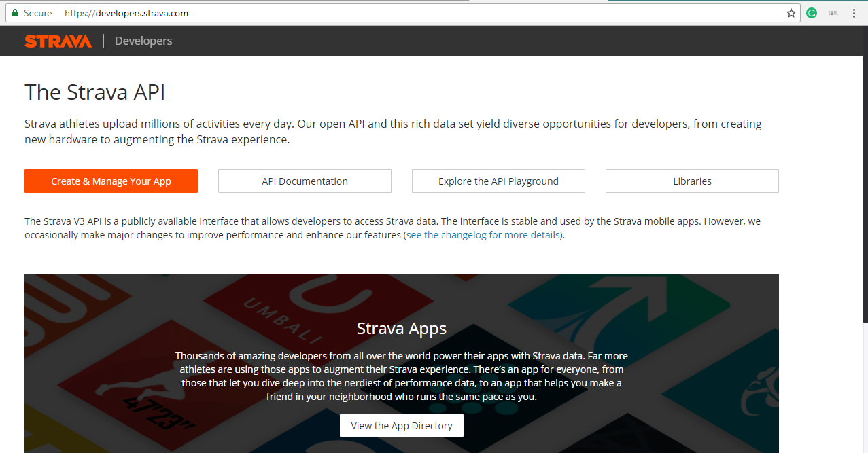
Task: Open the Developers header link
Action: tap(143, 41)
